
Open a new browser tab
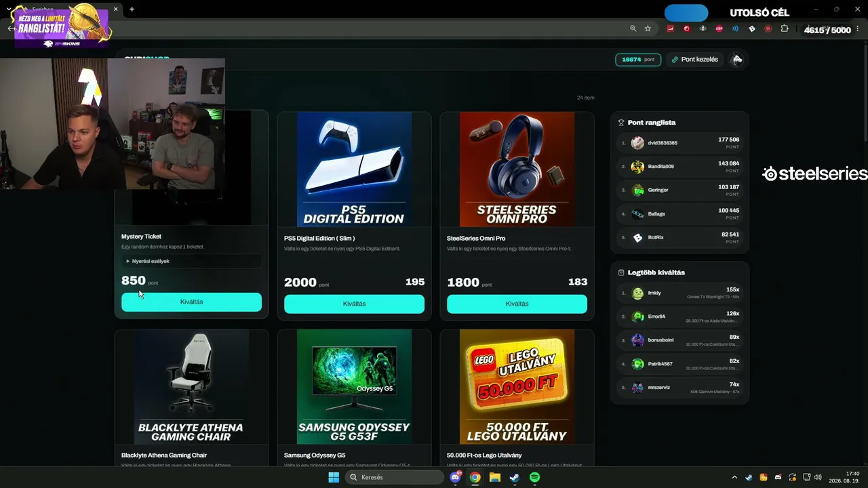[x=132, y=9]
